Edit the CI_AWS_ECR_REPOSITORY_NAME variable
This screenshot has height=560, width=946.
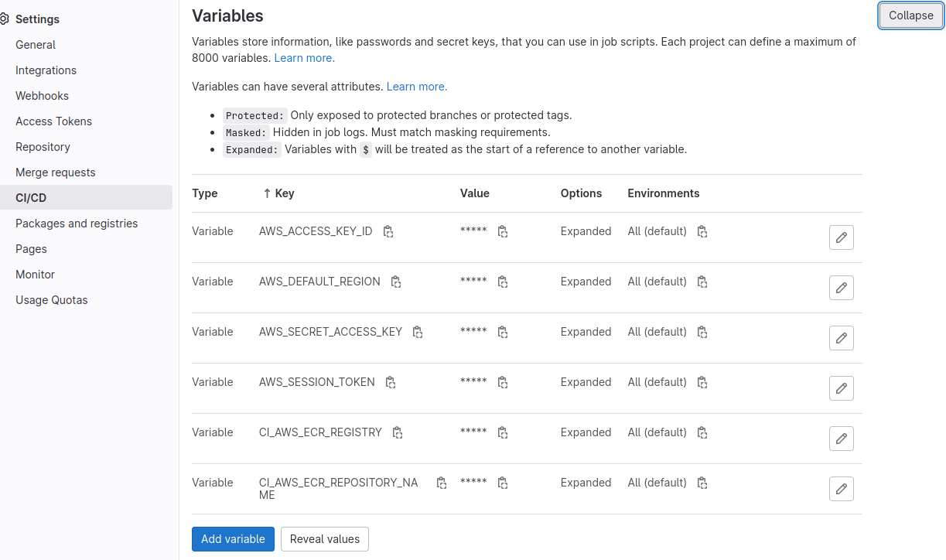pyautogui.click(x=841, y=489)
